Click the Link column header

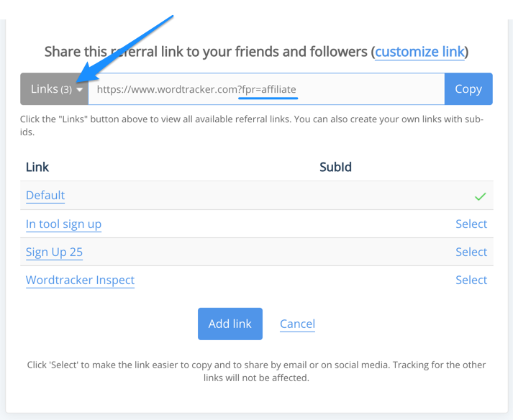(x=37, y=167)
